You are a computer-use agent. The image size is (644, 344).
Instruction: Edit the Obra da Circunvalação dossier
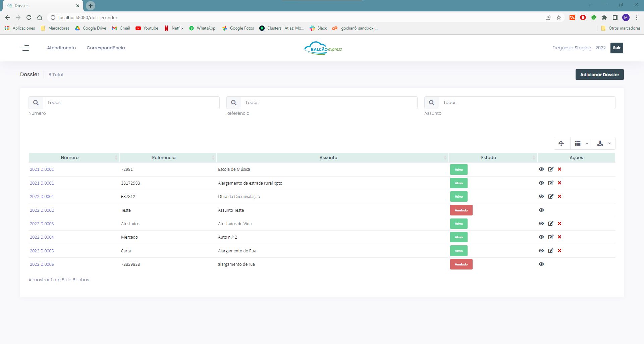point(550,196)
